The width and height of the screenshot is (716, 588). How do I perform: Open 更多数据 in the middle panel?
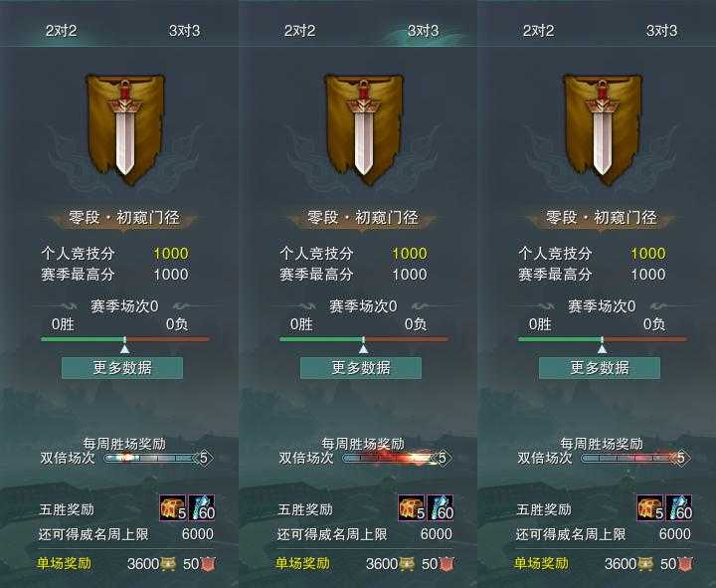click(x=361, y=368)
